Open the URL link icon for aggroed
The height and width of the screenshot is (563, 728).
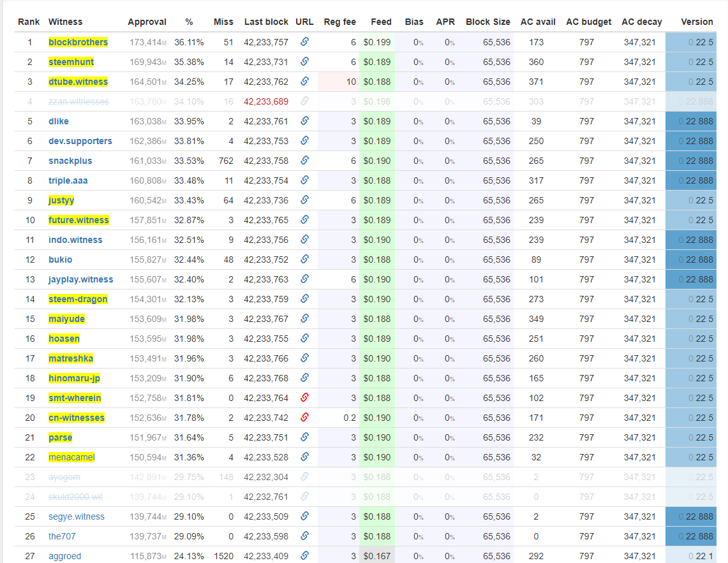[304, 555]
